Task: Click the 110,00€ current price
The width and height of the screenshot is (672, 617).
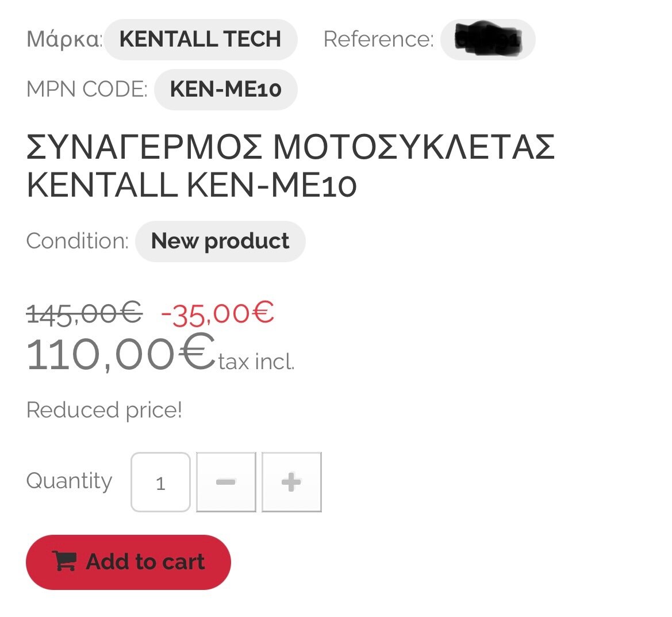Action: click(120, 352)
